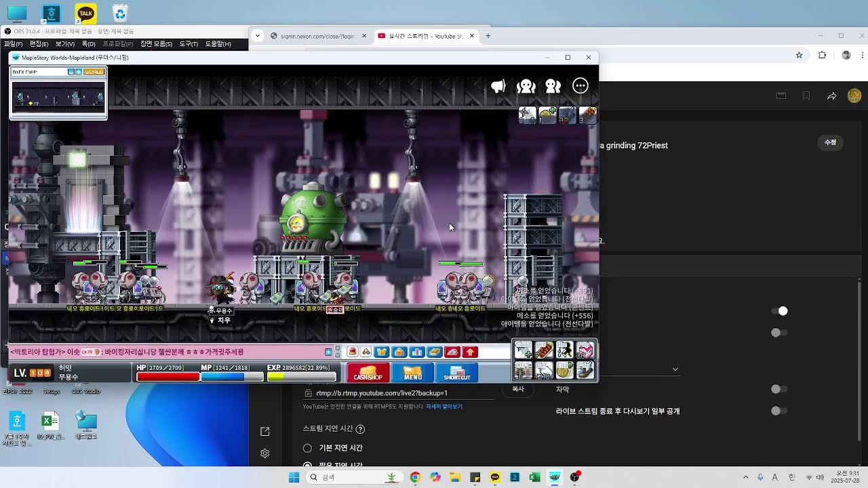Switch to the signin.nexon.com browser tab
Viewport: 868px width, 488px height.
click(x=318, y=36)
